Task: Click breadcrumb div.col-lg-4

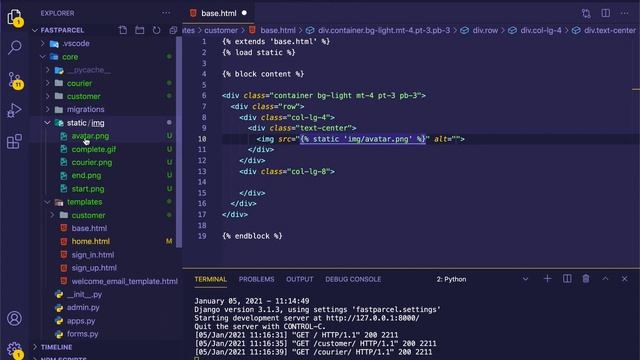Action: point(541,30)
